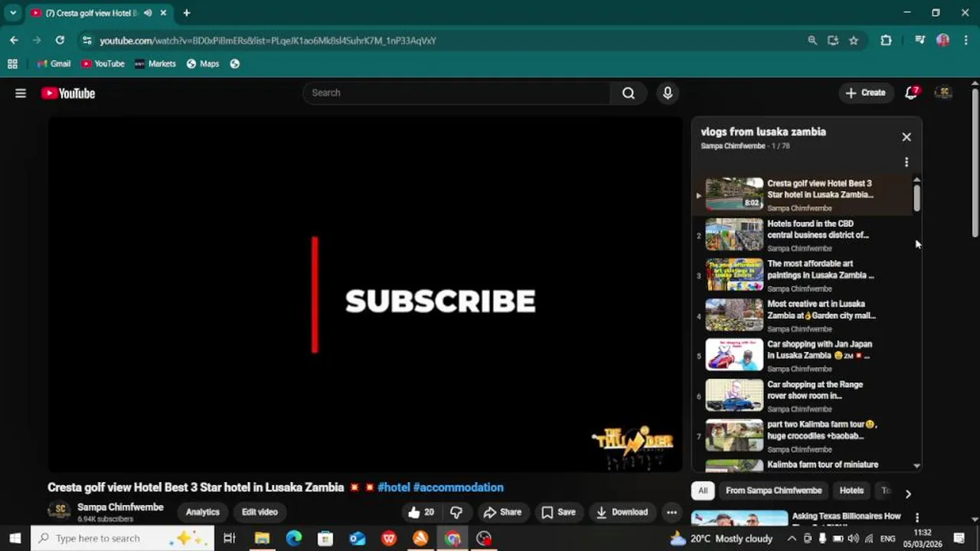
Task: Play Car shopping at Range rover video
Action: click(x=801, y=396)
